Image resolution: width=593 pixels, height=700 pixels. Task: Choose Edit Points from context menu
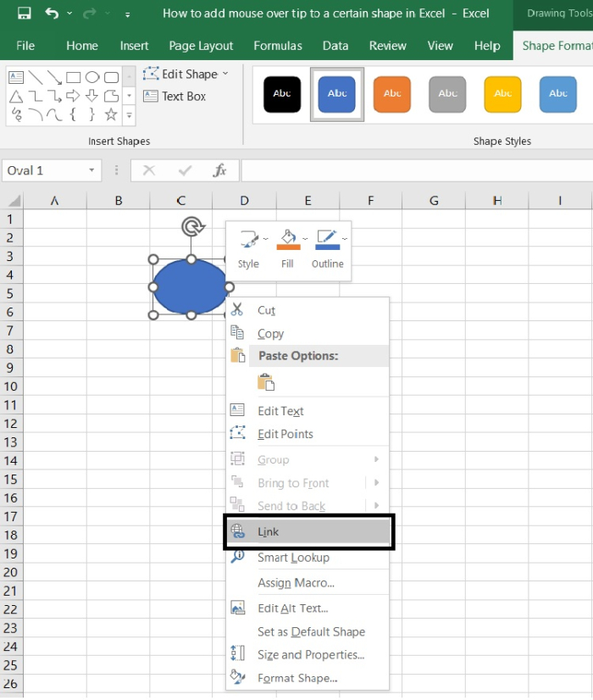(x=308, y=434)
